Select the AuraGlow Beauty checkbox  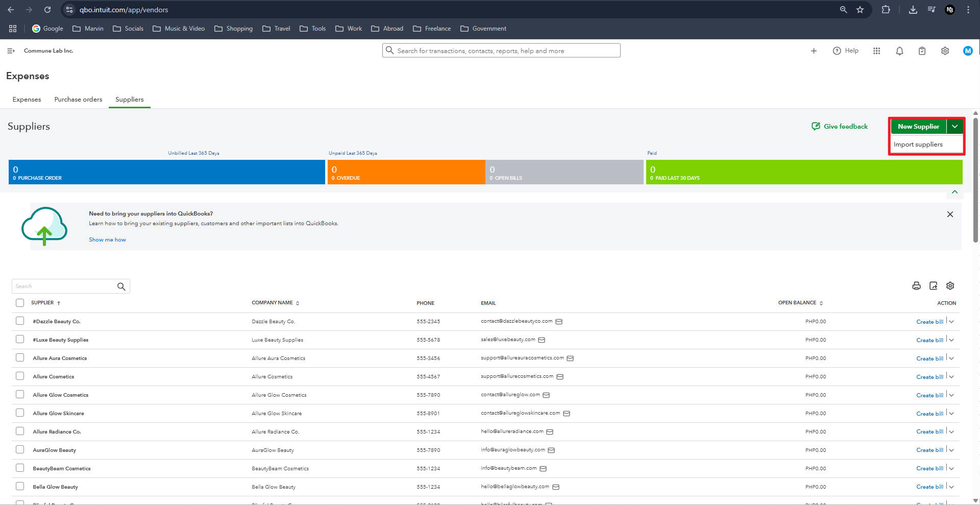[x=20, y=449]
